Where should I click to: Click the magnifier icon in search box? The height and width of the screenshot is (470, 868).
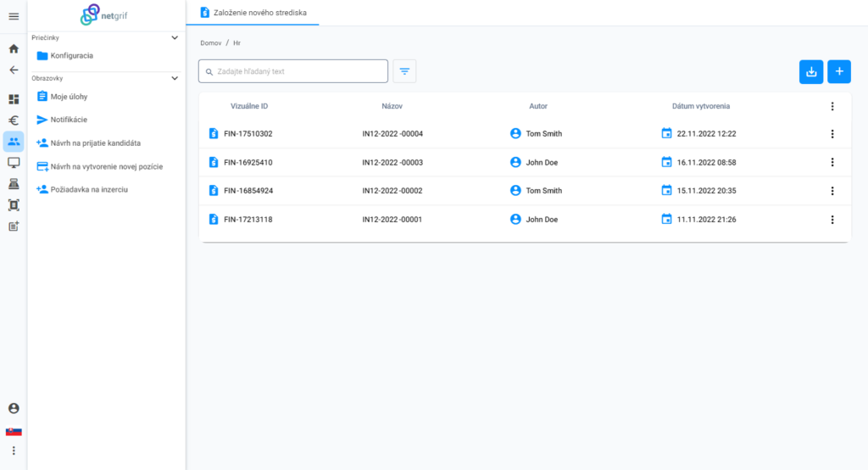tap(209, 72)
